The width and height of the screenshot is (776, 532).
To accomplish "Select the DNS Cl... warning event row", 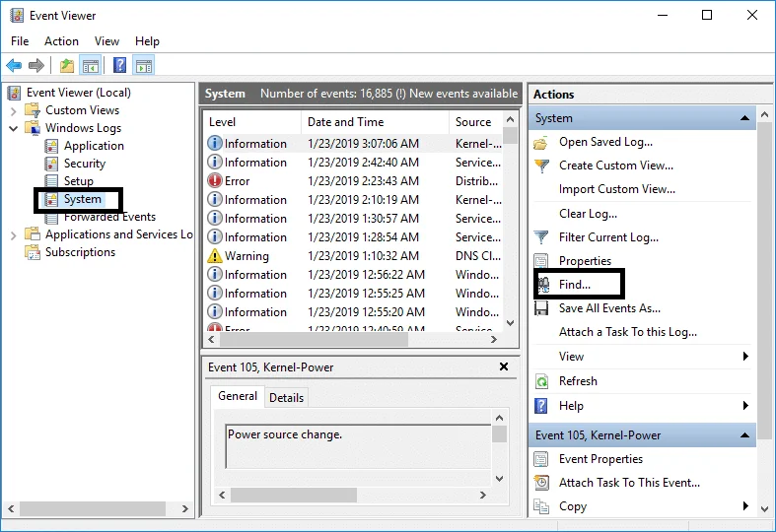I will [x=354, y=256].
